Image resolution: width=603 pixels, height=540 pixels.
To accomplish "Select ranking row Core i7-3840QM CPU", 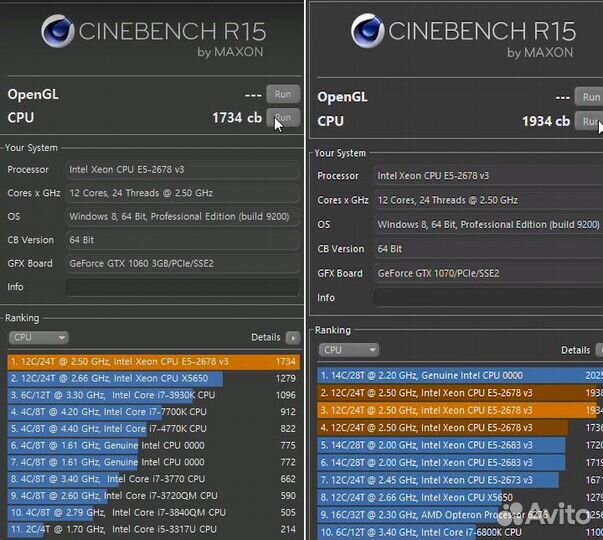I will (153, 513).
